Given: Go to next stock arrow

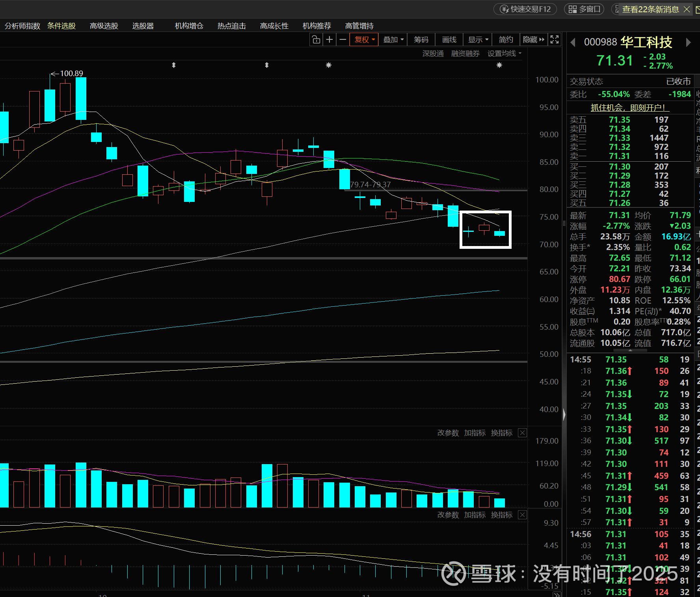Looking at the screenshot, I should tap(688, 42).
